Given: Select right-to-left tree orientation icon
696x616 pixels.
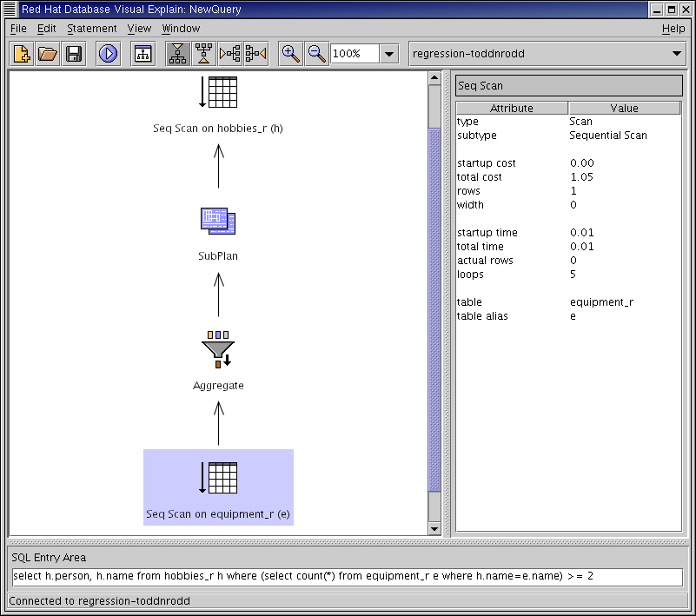Looking at the screenshot, I should point(256,54).
